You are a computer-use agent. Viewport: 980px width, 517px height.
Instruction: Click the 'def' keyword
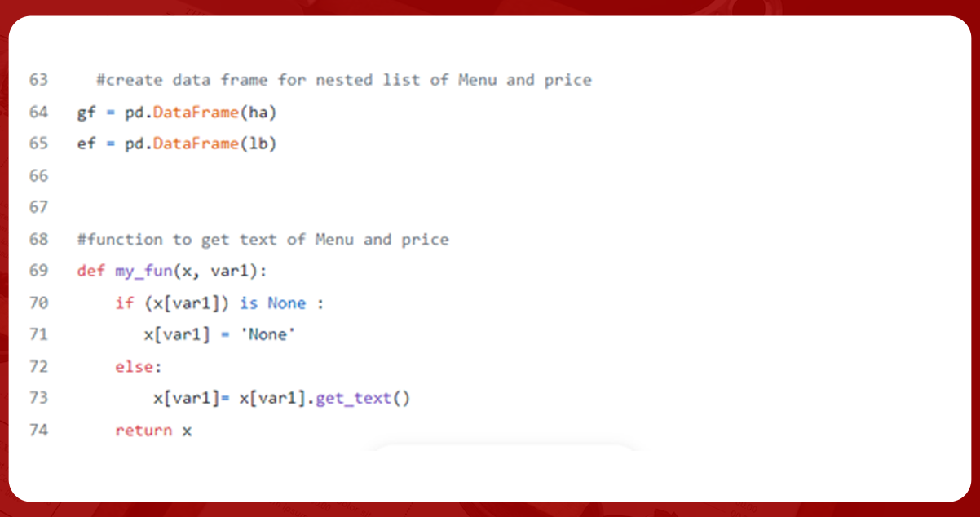[x=90, y=271]
